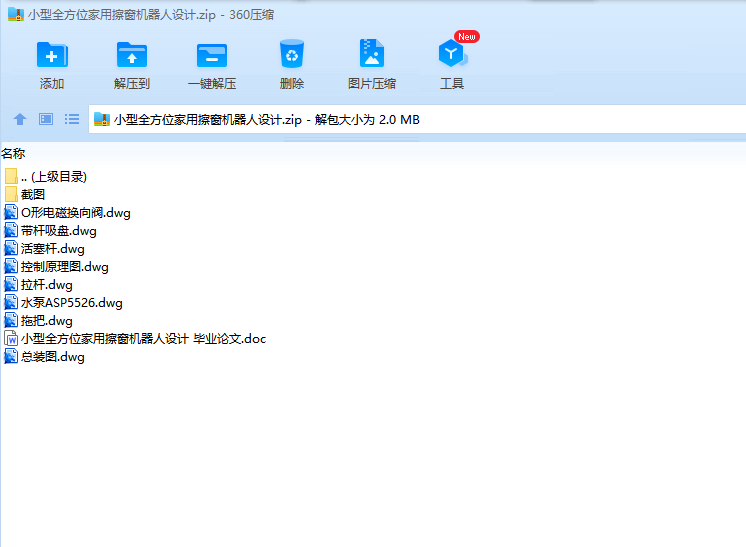The height and width of the screenshot is (547, 746).
Task: Select the .. (上级目录) row
Action: pos(54,176)
